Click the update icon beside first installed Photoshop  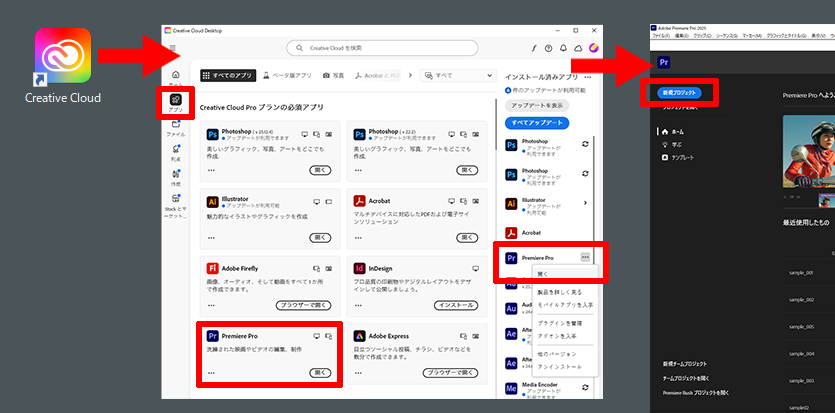585,144
